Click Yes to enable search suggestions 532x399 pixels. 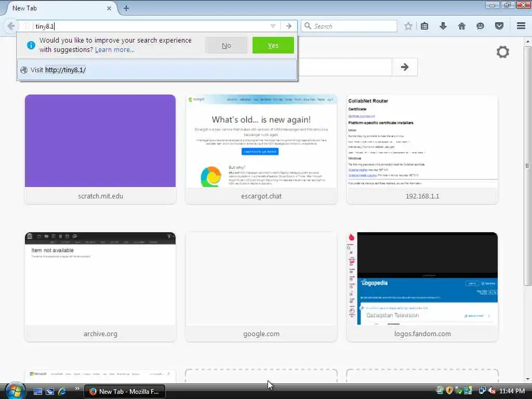273,46
